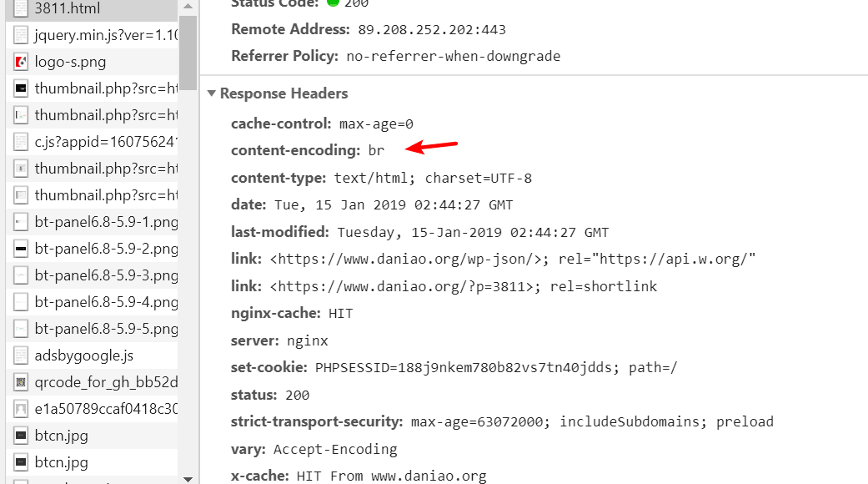Click the jquery.min.js document icon
This screenshot has width=868, height=484.
click(x=21, y=35)
